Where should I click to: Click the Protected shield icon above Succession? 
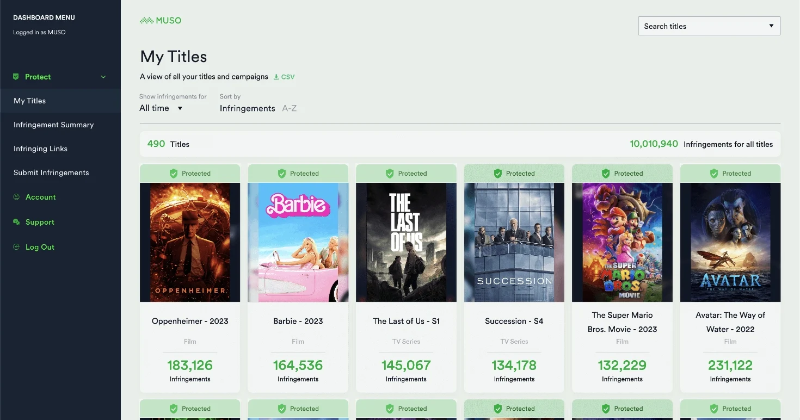coord(498,173)
